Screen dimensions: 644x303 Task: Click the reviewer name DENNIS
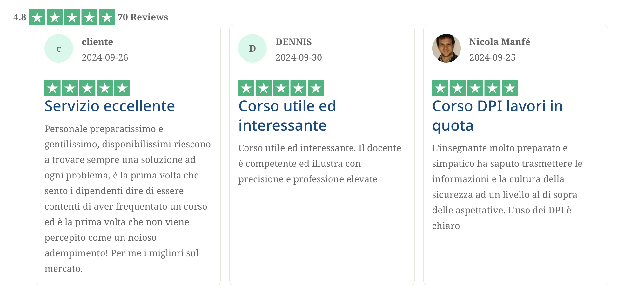coord(293,42)
